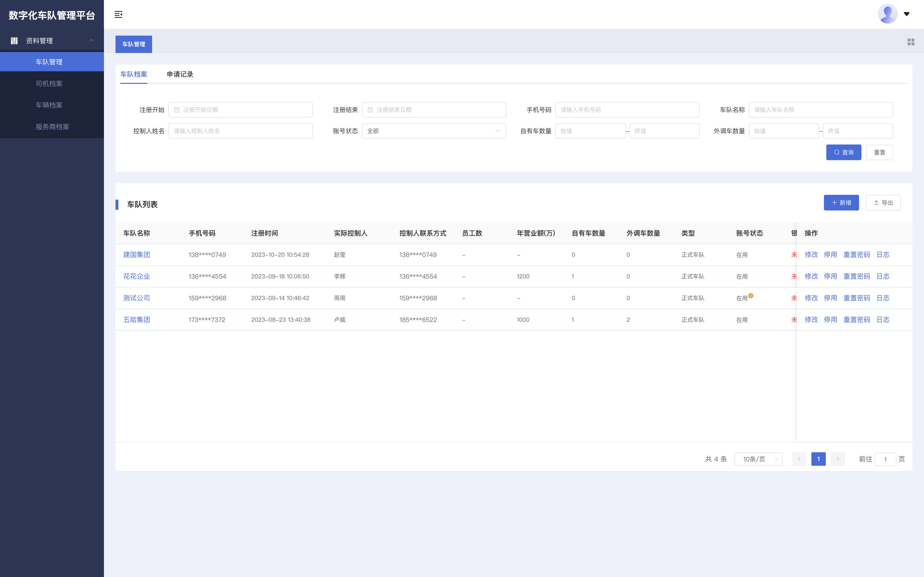Screen dimensions: 924x577
Task: Click the calendar icon in 注册结束 field
Action: pyautogui.click(x=370, y=110)
